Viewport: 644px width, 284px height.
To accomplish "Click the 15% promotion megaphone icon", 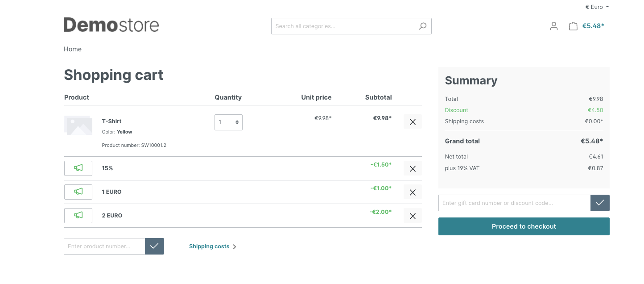I will point(78,168).
